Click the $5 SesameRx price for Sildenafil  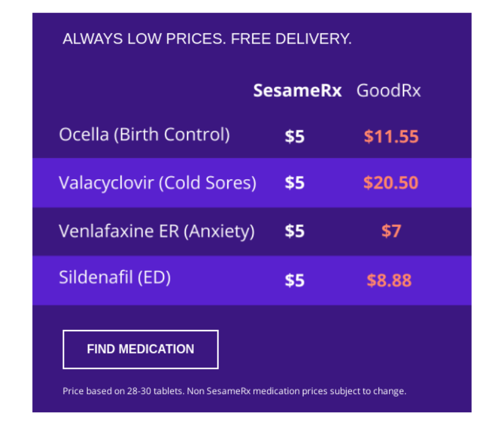pyautogui.click(x=294, y=280)
